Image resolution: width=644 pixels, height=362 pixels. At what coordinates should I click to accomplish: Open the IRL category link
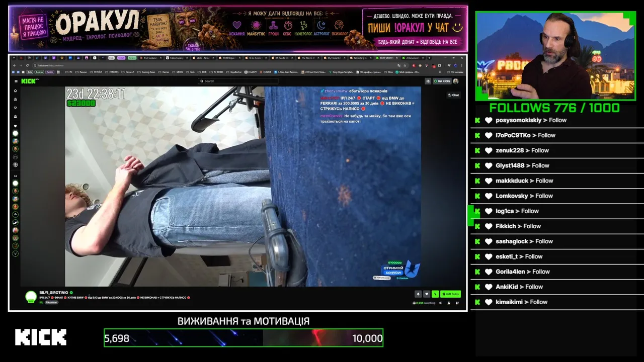point(41,302)
